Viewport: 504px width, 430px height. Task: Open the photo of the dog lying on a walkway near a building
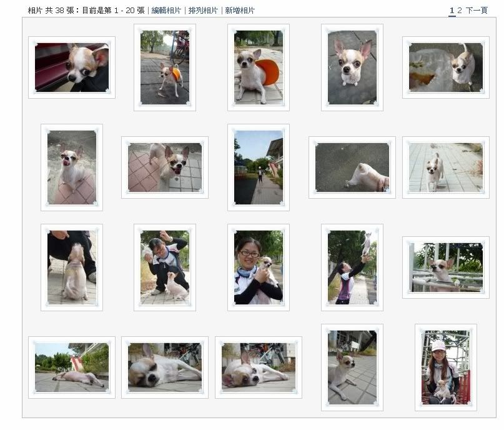pos(352,367)
